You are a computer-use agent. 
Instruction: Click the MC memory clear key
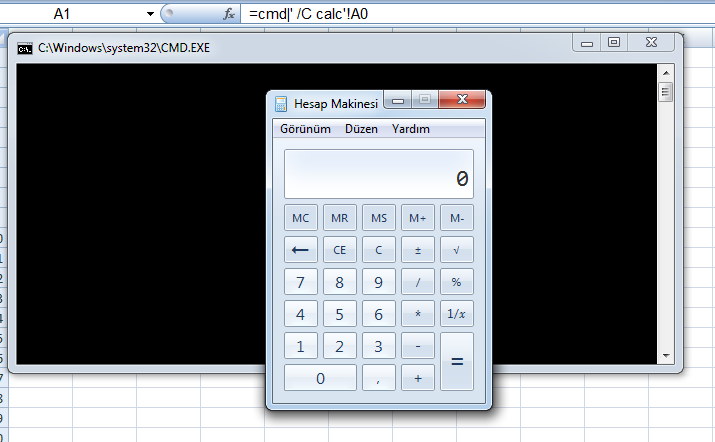(301, 218)
